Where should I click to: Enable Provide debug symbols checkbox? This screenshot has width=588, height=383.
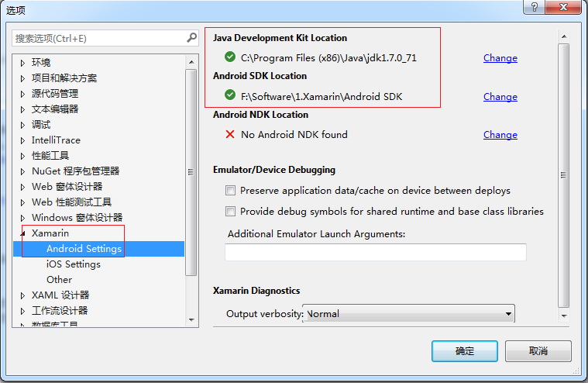pyautogui.click(x=230, y=212)
